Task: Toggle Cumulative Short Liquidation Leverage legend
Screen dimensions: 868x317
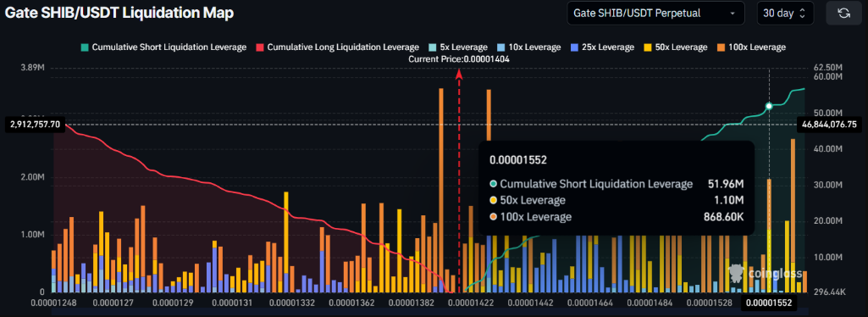Action: pos(163,47)
